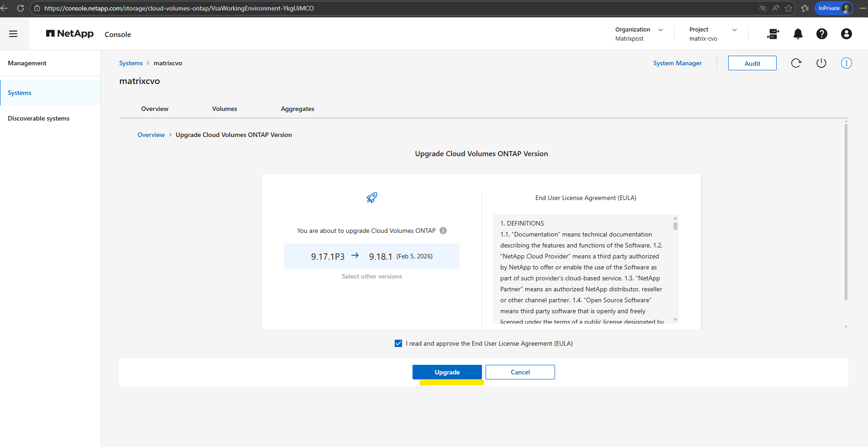Viewport: 868px width, 447px height.
Task: Open the three-dot more options menu
Action: coord(846,63)
